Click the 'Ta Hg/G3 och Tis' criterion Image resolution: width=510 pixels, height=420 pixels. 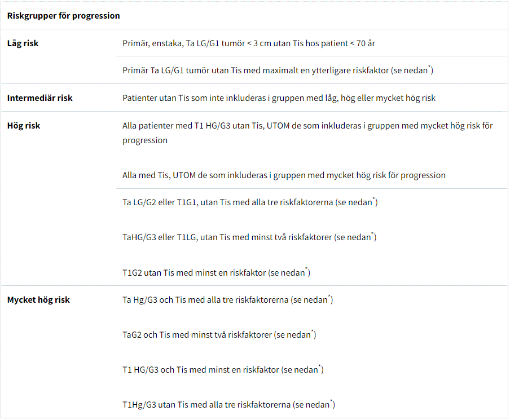[x=227, y=300]
